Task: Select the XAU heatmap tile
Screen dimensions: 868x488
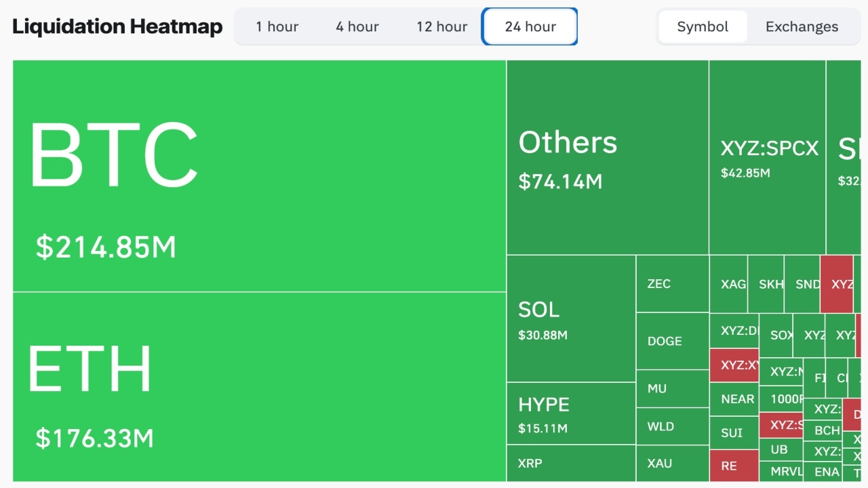Action: (x=673, y=464)
